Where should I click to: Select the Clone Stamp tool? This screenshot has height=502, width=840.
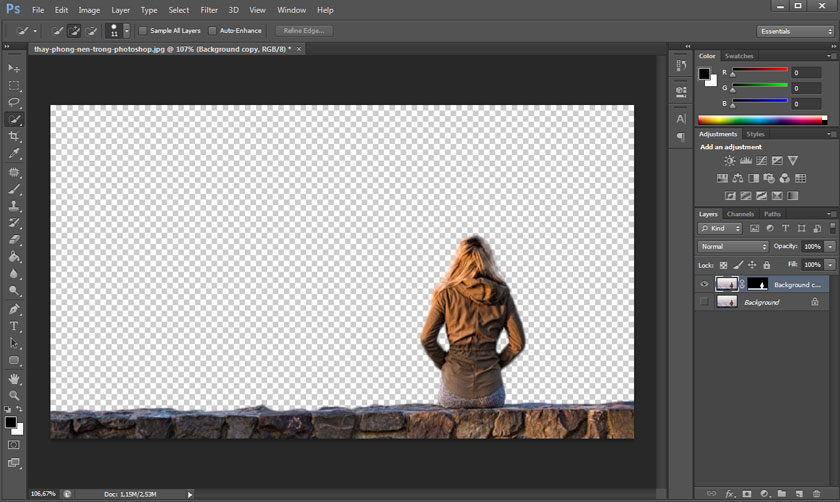coord(14,206)
